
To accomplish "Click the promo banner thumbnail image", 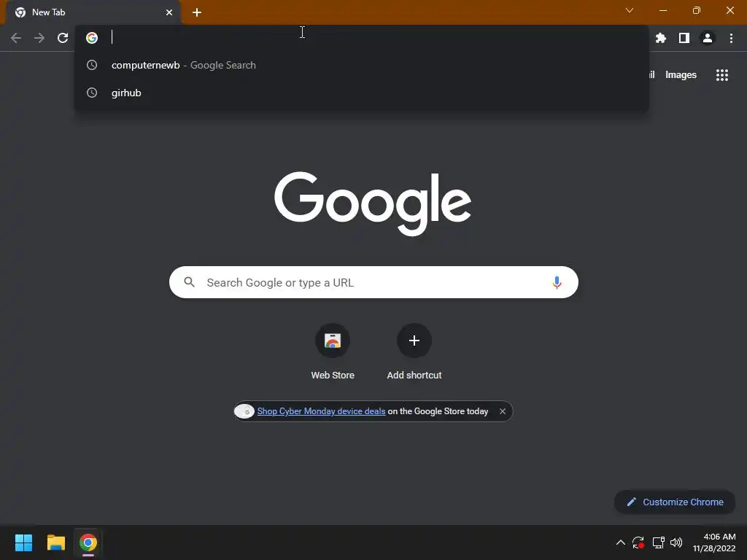I will [x=244, y=411].
